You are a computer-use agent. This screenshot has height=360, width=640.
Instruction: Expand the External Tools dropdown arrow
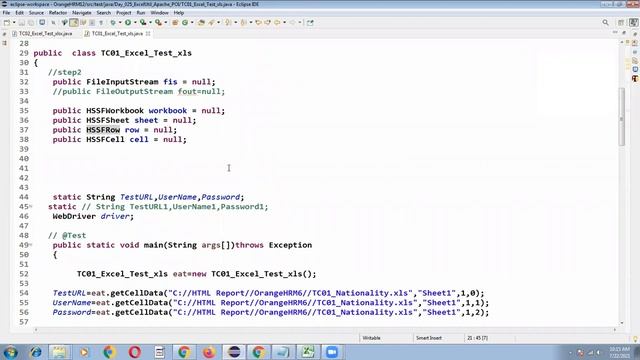[x=166, y=22]
